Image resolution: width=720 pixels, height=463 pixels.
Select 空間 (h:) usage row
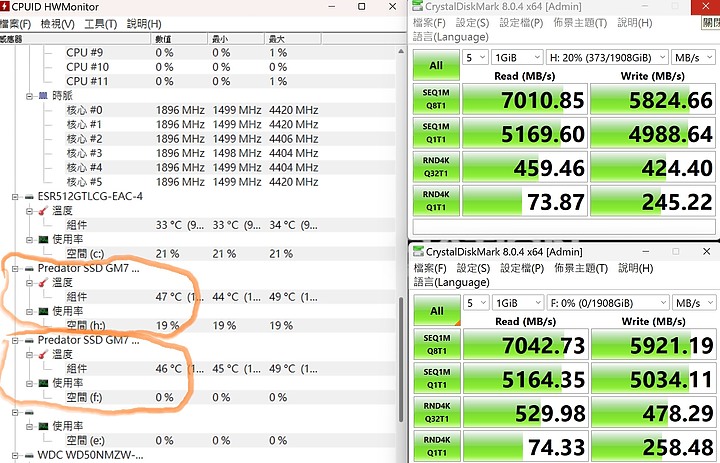click(x=197, y=326)
